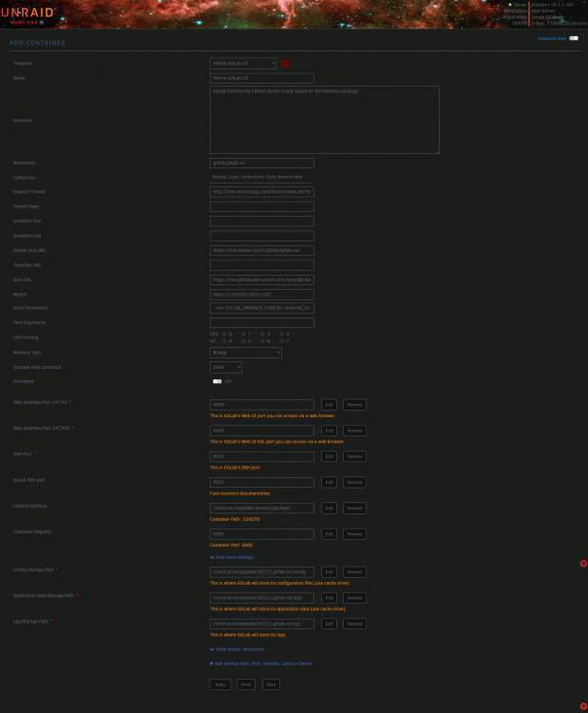Delete template with the red X icon

[x=285, y=63]
